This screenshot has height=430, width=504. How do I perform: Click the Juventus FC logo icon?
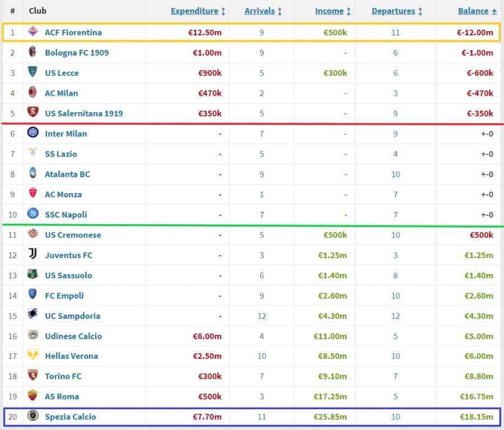[33, 255]
